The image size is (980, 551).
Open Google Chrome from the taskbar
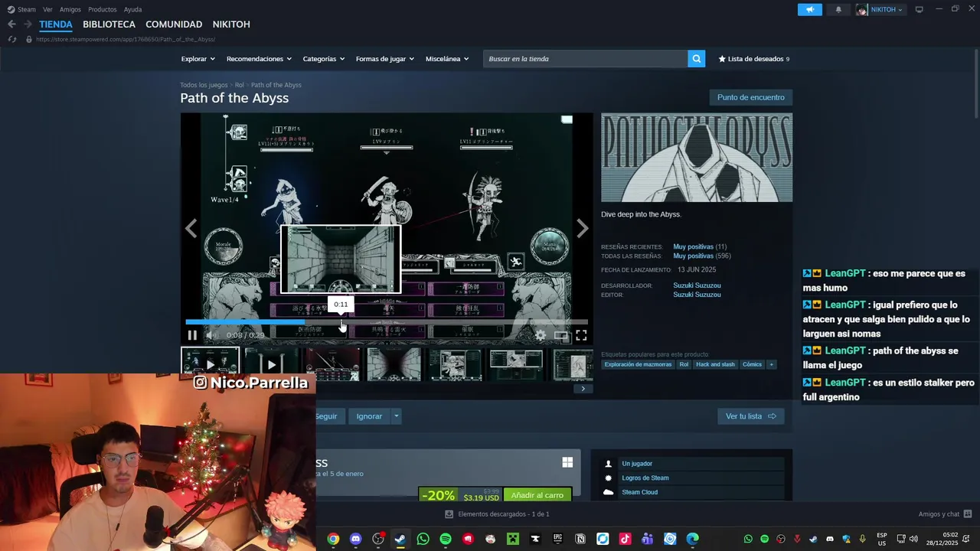click(x=333, y=539)
